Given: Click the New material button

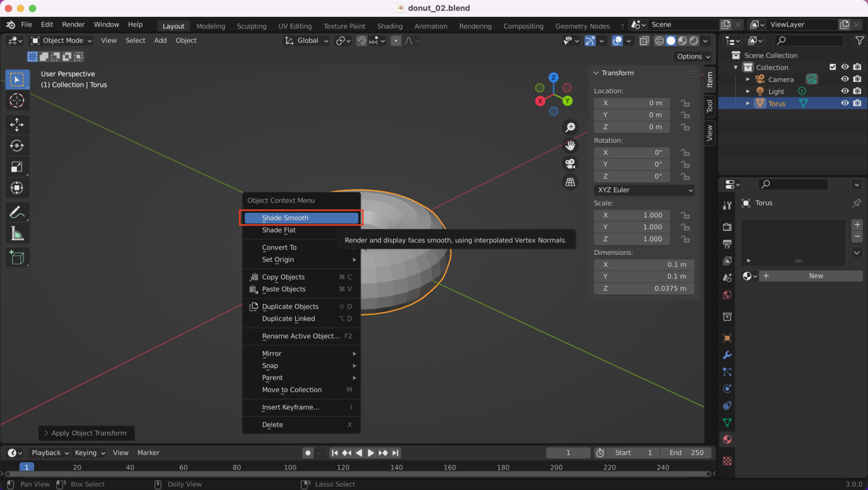Looking at the screenshot, I should (x=816, y=276).
